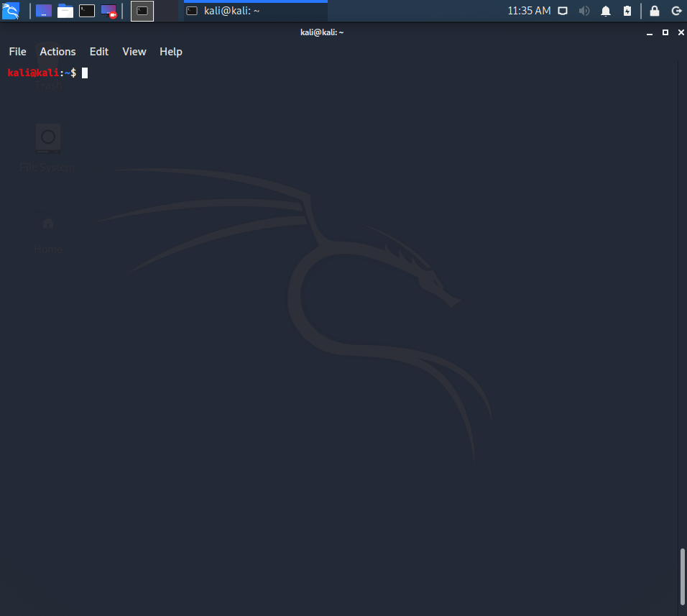Click the kali@kali shell prompt text
This screenshot has height=616, width=687.
[x=42, y=73]
